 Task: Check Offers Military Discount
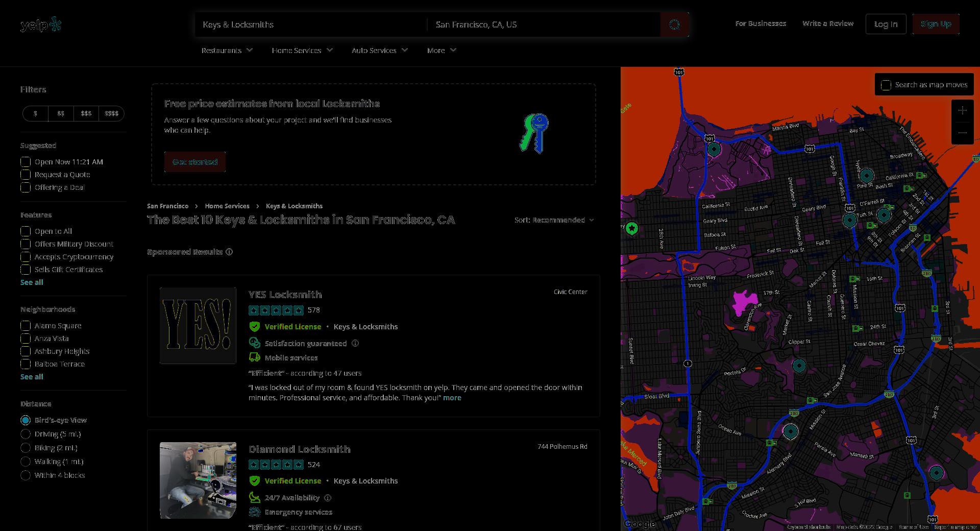(26, 244)
